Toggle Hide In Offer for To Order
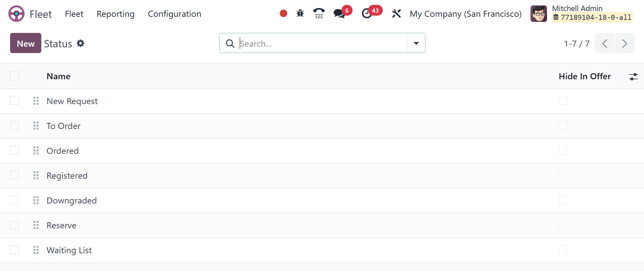Image resolution: width=644 pixels, height=271 pixels. tap(563, 125)
